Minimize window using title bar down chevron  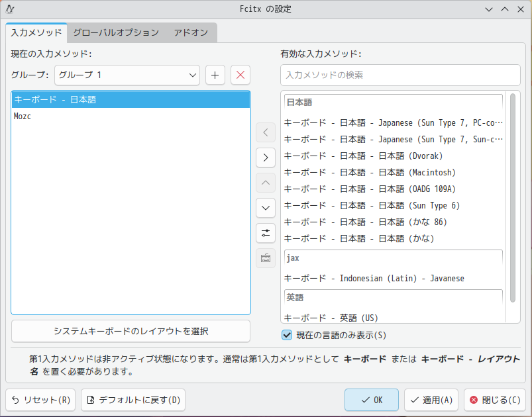coord(489,9)
